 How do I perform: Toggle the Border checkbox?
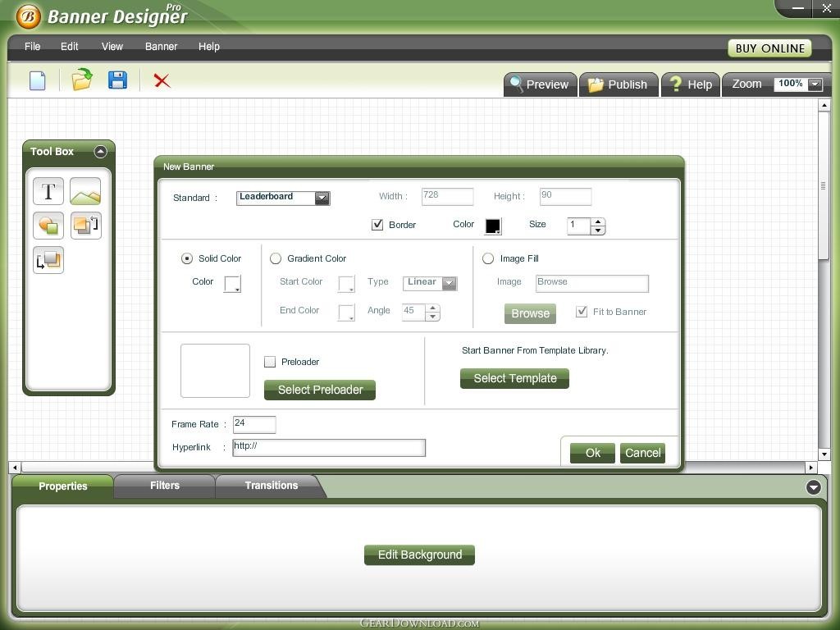pyautogui.click(x=377, y=225)
